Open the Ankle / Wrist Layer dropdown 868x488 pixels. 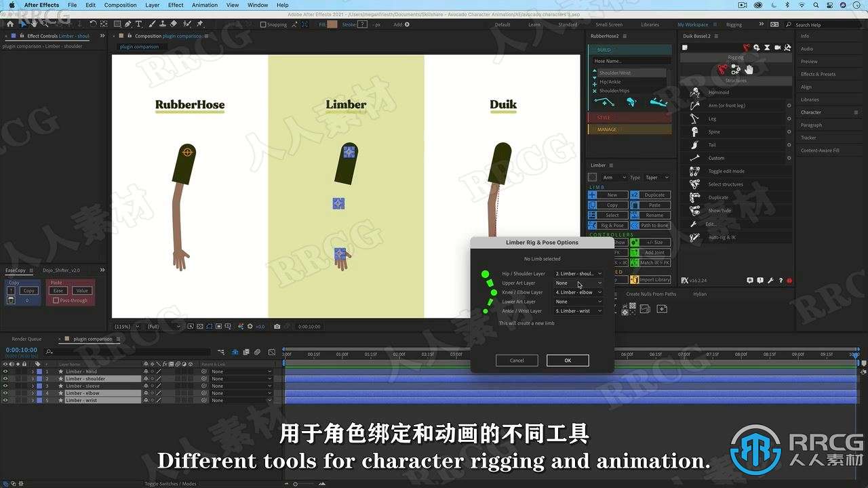pyautogui.click(x=578, y=311)
